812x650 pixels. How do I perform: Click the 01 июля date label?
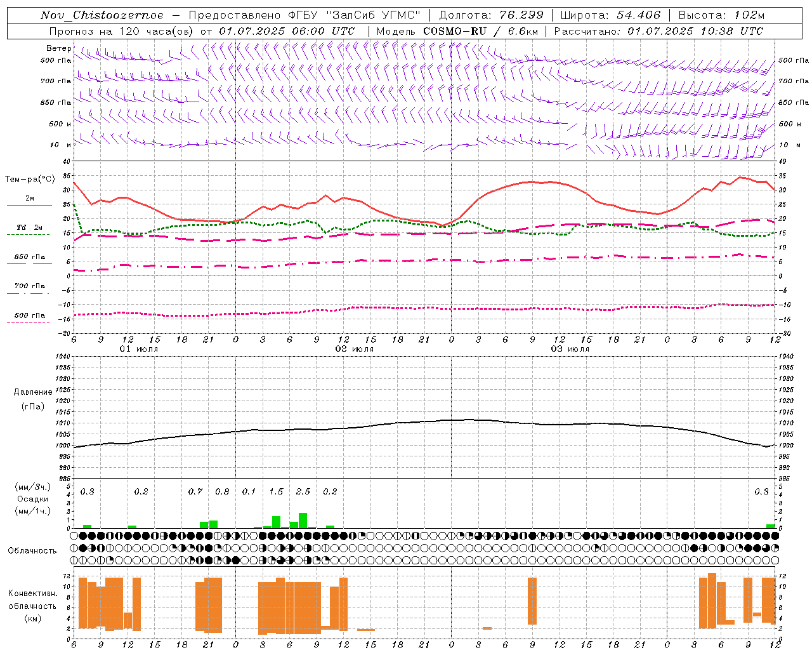[x=139, y=349]
